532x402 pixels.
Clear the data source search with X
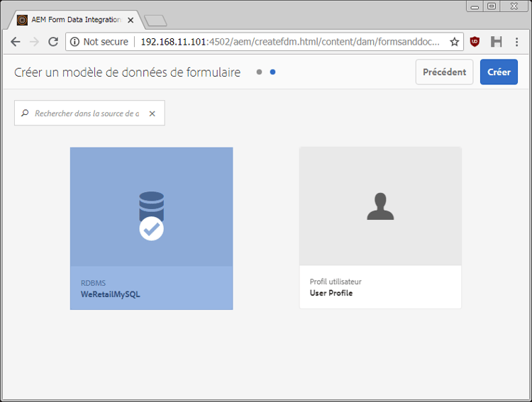click(153, 113)
